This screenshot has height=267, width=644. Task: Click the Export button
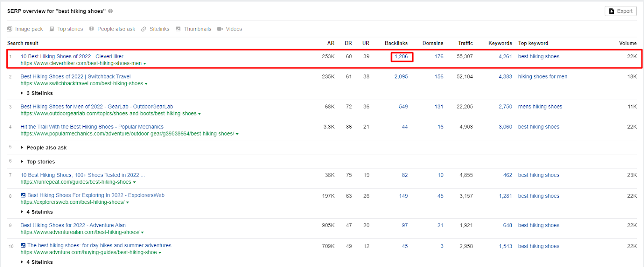click(621, 11)
